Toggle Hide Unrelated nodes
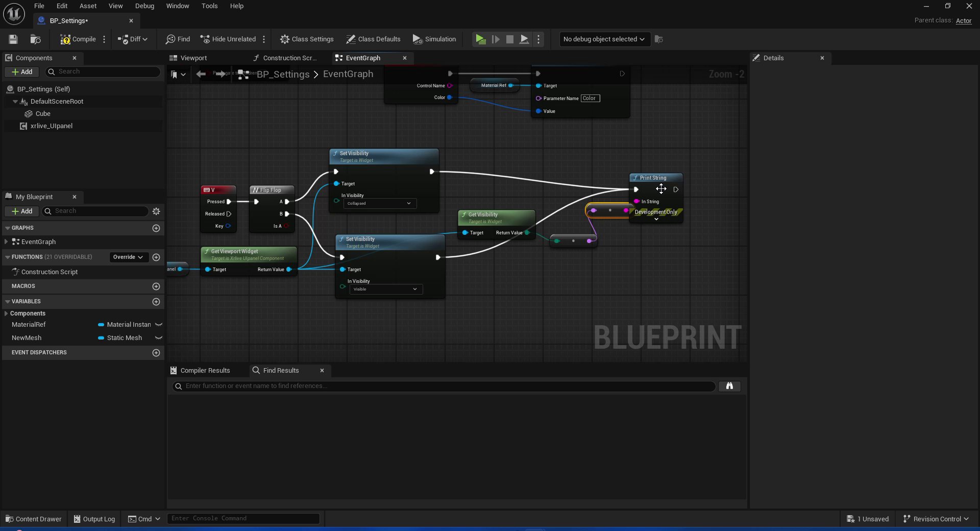The width and height of the screenshot is (980, 531). pos(228,39)
